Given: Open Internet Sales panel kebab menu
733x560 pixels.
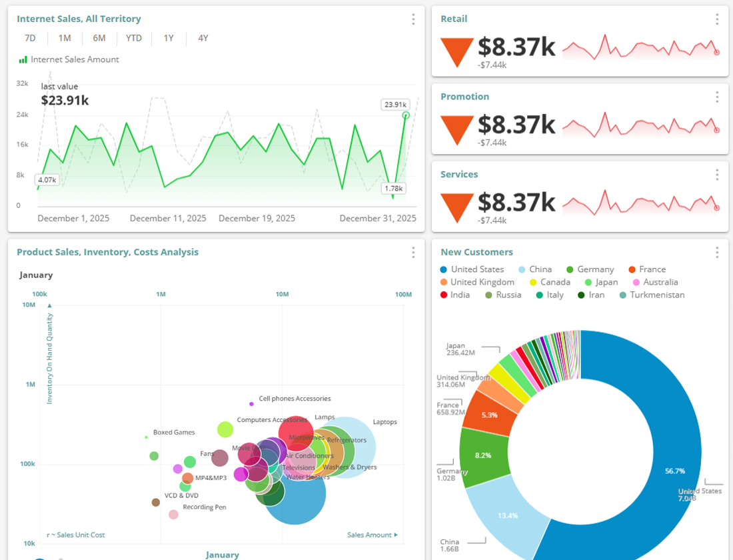Looking at the screenshot, I should (413, 19).
